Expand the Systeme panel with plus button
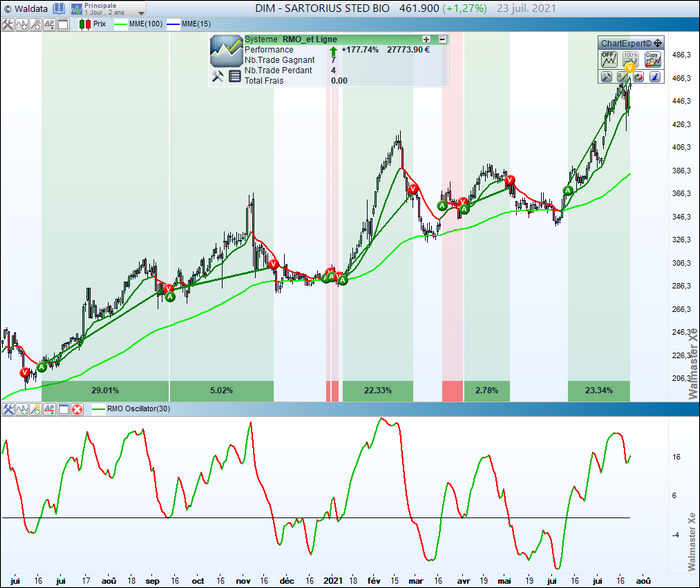Image resolution: width=700 pixels, height=588 pixels. click(x=426, y=39)
